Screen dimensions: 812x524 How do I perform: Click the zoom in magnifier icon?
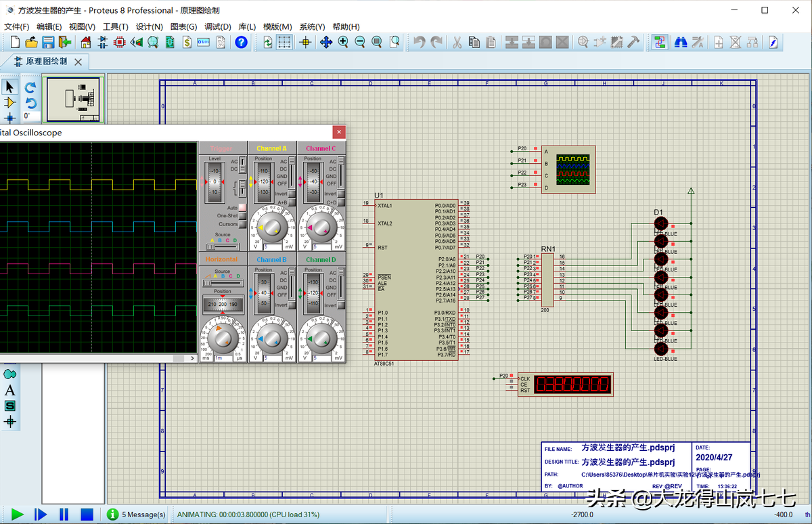(x=343, y=42)
